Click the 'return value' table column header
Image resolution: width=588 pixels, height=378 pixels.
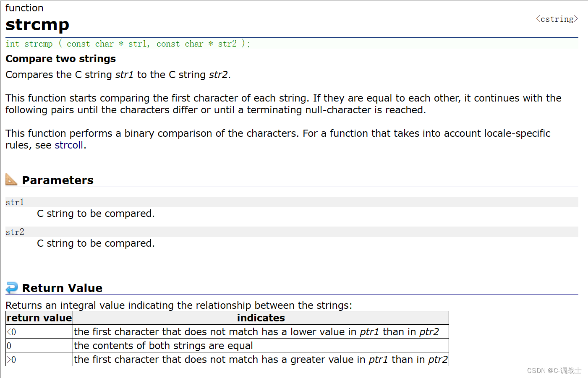(x=39, y=318)
